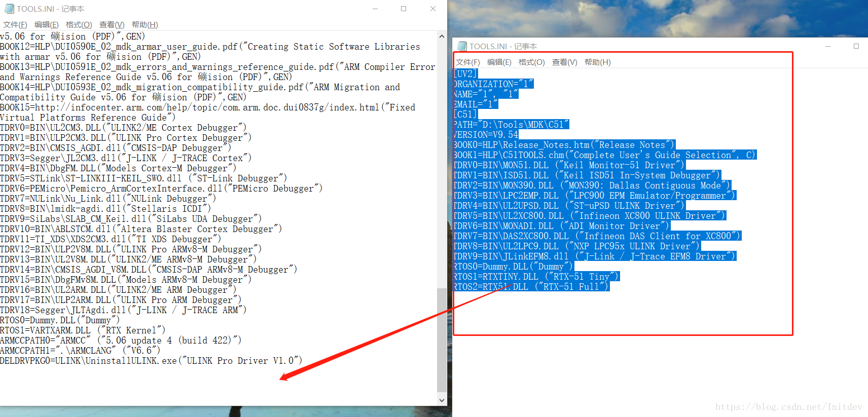Image resolution: width=868 pixels, height=417 pixels.
Task: Click the scroll-down arrow in left Notepad scrollbar
Action: tap(442, 400)
